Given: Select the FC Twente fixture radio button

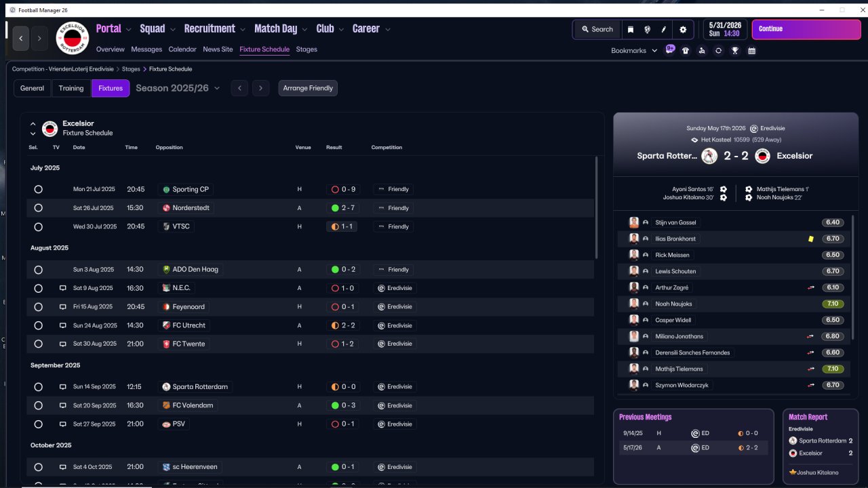Looking at the screenshot, I should (x=38, y=344).
